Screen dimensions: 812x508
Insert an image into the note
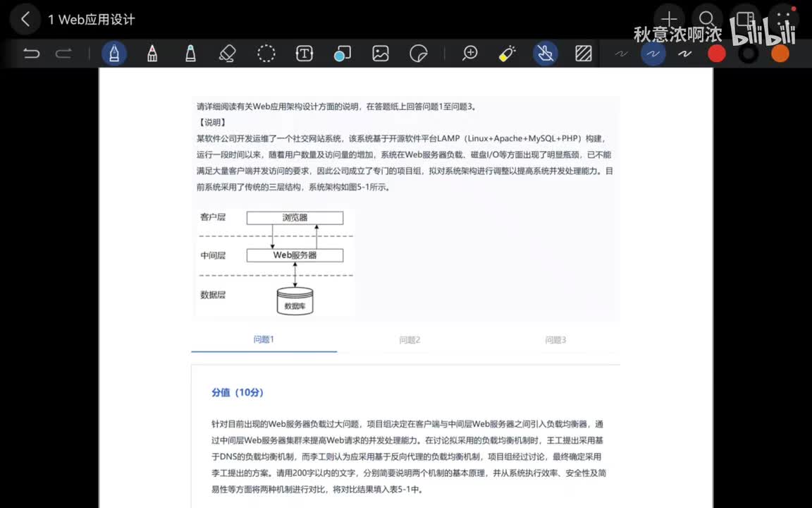click(x=380, y=54)
